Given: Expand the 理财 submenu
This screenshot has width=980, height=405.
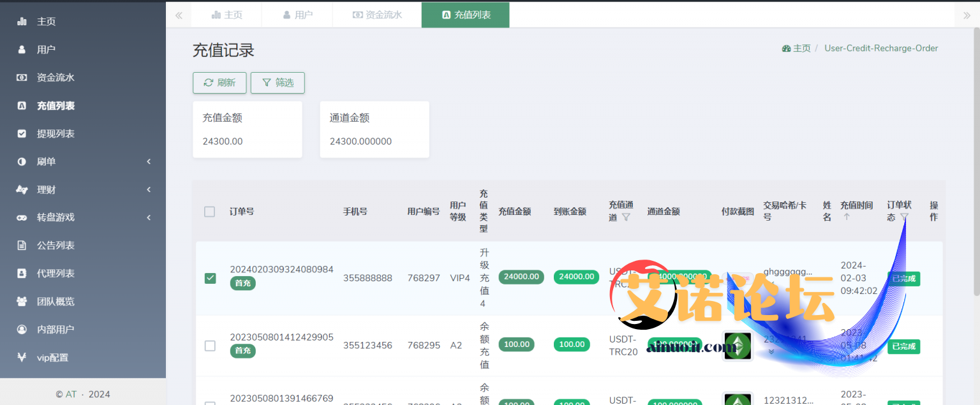Looking at the screenshot, I should 149,189.
